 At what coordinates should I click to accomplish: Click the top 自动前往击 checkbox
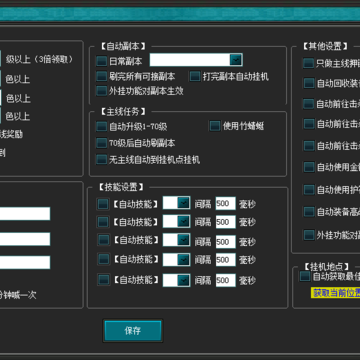pyautogui.click(x=309, y=104)
